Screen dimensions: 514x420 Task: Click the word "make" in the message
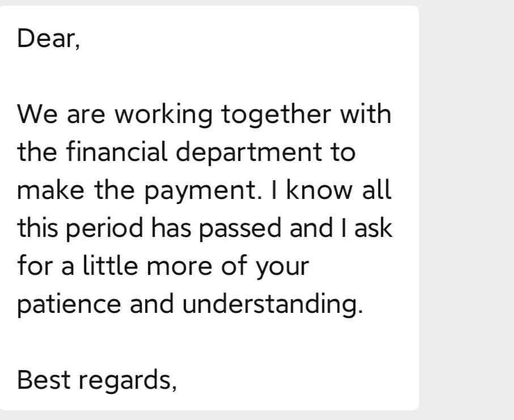point(51,189)
